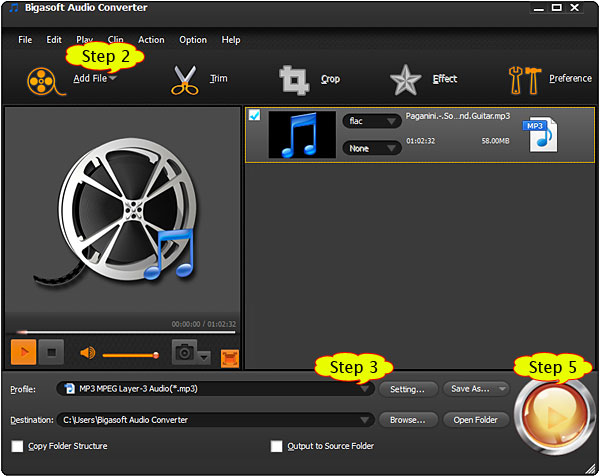Enable Copy Folder Structure checkbox
This screenshot has width=600, height=476.
click(x=17, y=446)
